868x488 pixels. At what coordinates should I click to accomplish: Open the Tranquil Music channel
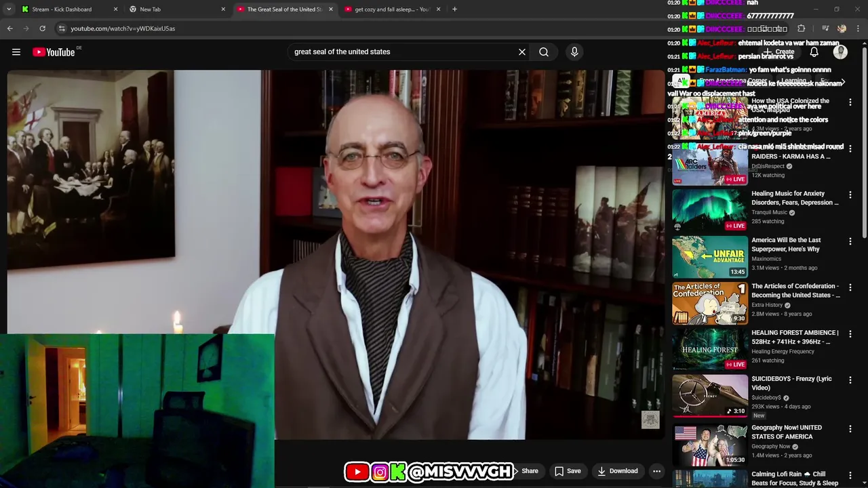(x=769, y=212)
